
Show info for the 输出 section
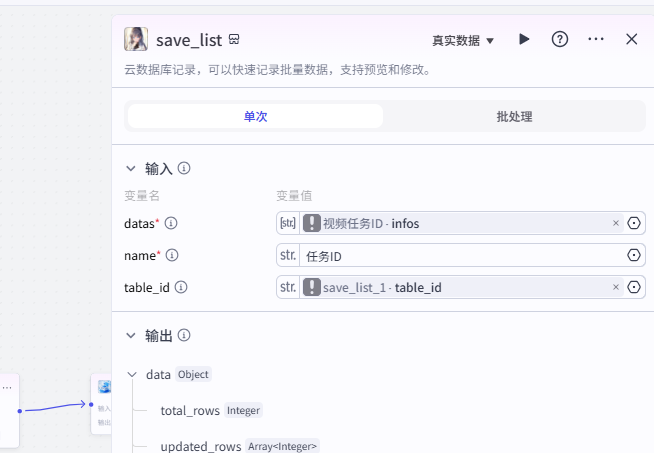(184, 335)
